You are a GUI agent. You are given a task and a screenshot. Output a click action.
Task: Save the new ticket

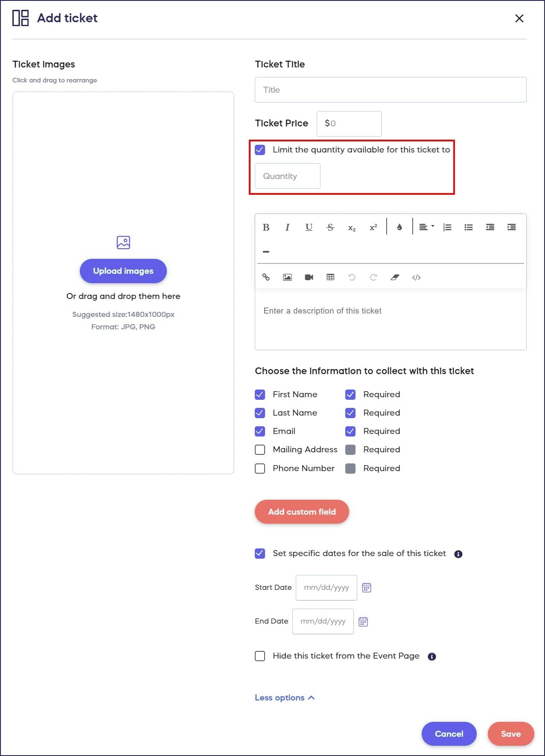pyautogui.click(x=510, y=734)
